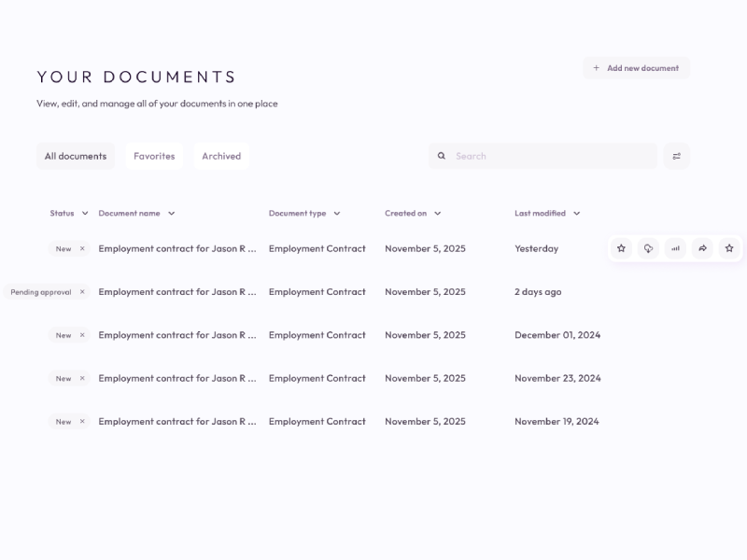Open filter settings via the sliders icon
This screenshot has width=747, height=560.
click(676, 156)
